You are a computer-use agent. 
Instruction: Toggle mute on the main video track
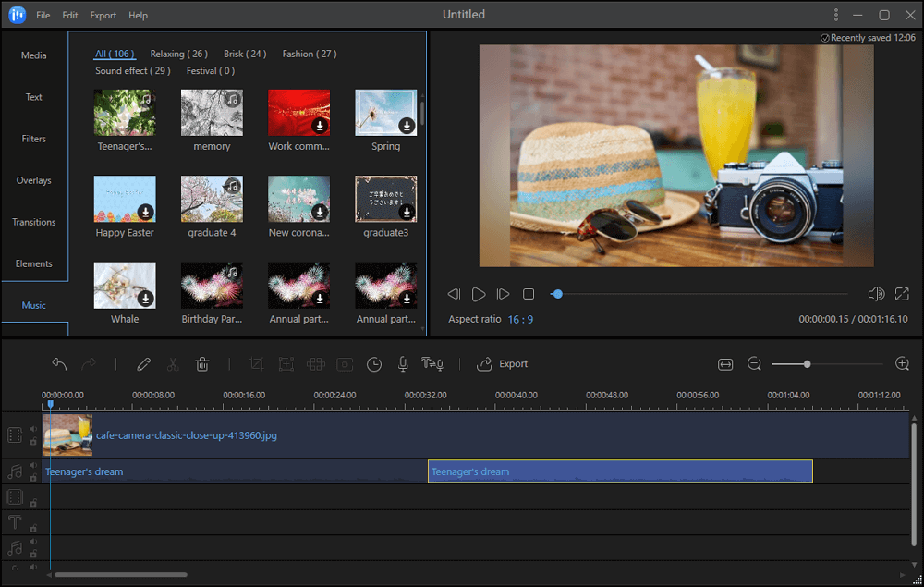[x=34, y=428]
